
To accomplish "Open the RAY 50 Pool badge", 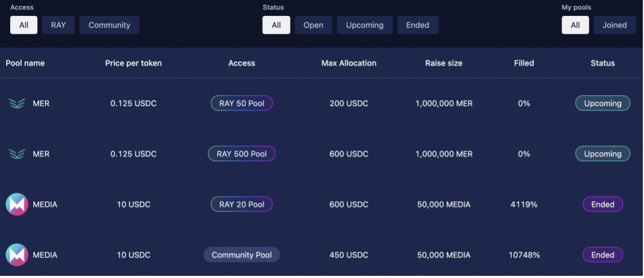I will 242,103.
